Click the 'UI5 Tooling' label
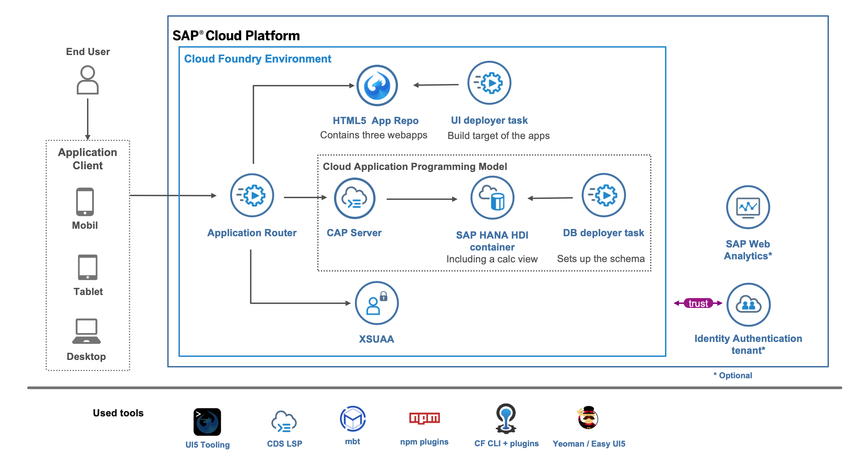The image size is (868, 450). 207,445
